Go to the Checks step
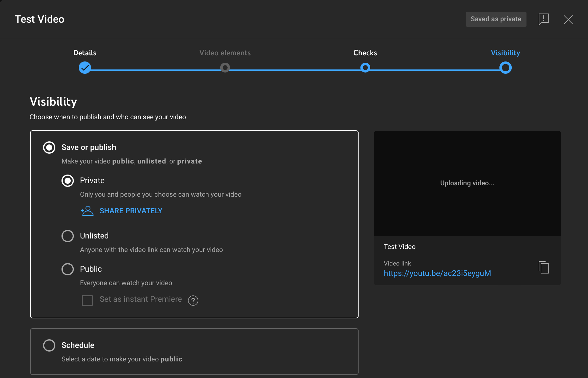 [x=365, y=68]
